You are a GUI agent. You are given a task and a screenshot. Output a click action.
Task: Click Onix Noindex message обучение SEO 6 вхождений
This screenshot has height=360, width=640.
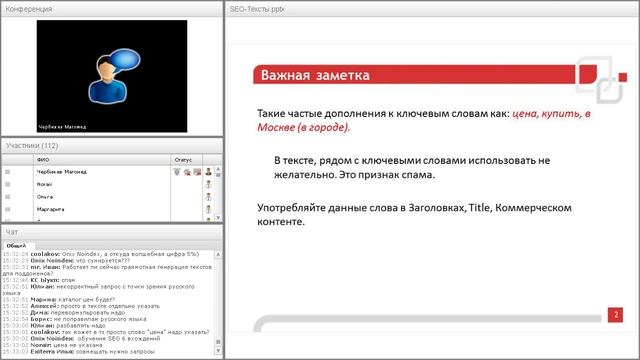81,338
